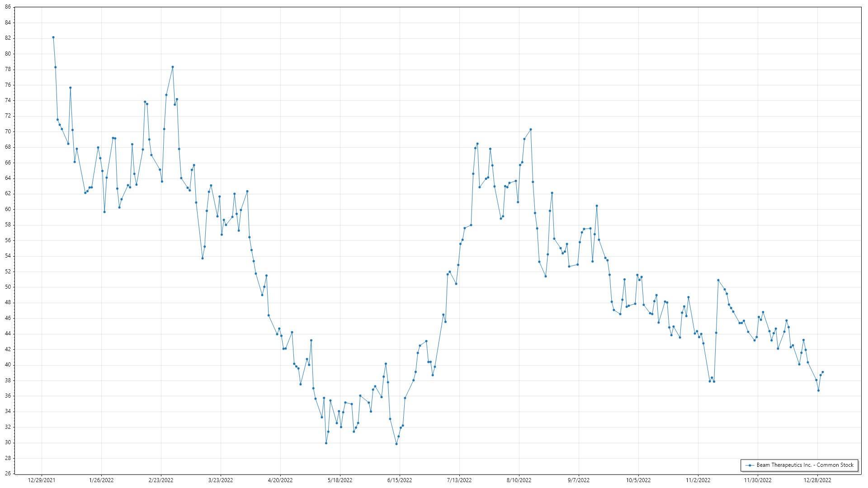
Task: Click the 86 y-axis value label
Action: (x=8, y=7)
